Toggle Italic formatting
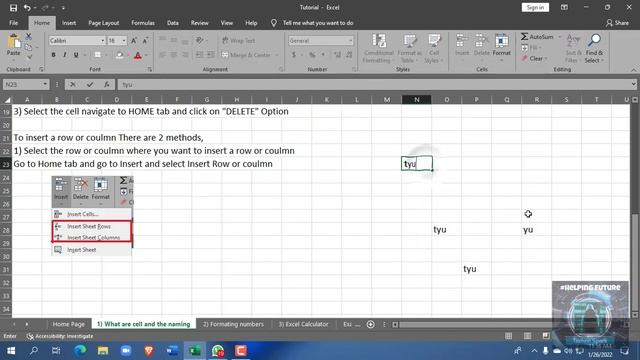This screenshot has width=640, height=360. click(x=64, y=55)
